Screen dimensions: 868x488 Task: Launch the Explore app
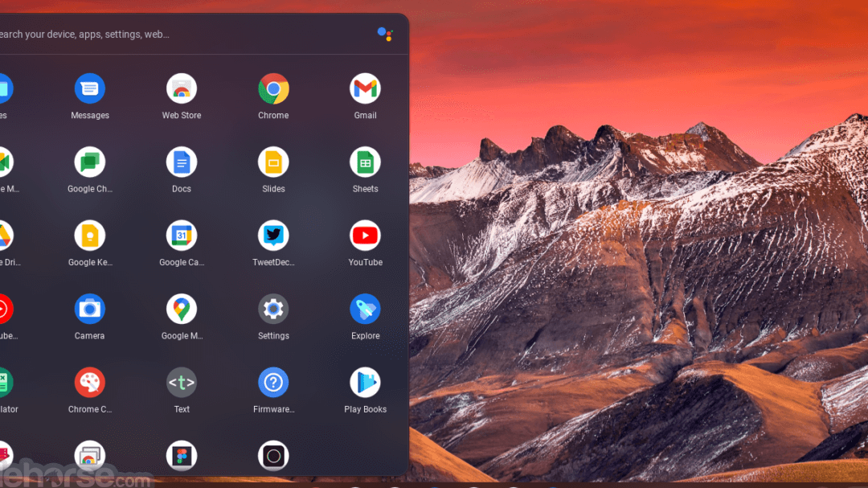pyautogui.click(x=365, y=310)
